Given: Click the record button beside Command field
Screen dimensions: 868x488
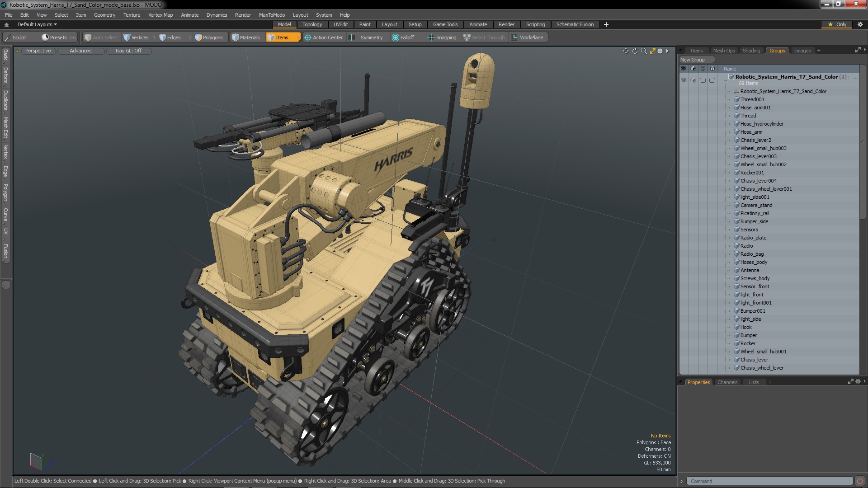Looking at the screenshot, I should coord(860,481).
